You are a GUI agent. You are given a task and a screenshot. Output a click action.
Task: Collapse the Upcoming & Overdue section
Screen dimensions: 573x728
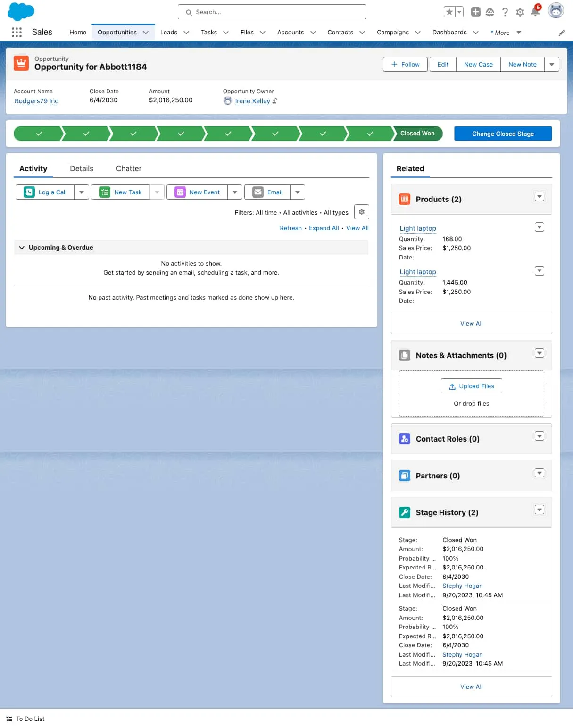[22, 247]
